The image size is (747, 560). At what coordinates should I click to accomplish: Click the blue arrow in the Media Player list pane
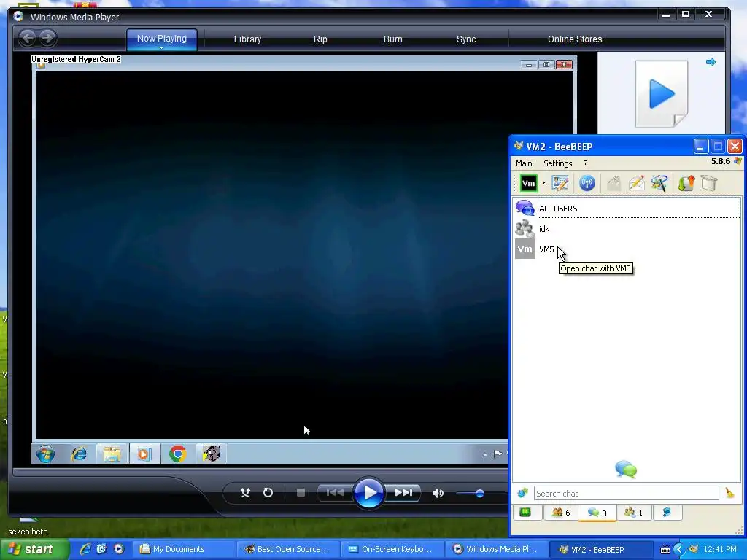click(x=711, y=62)
